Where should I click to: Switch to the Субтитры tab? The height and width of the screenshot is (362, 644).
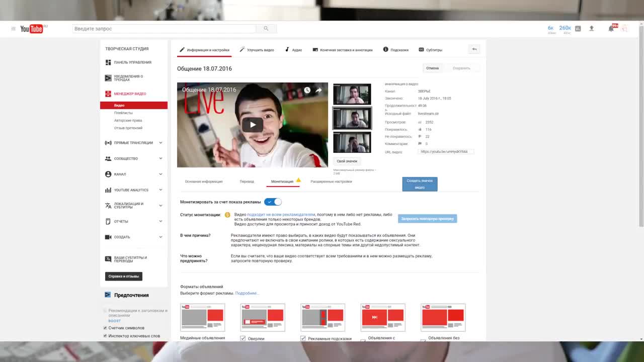(x=431, y=50)
